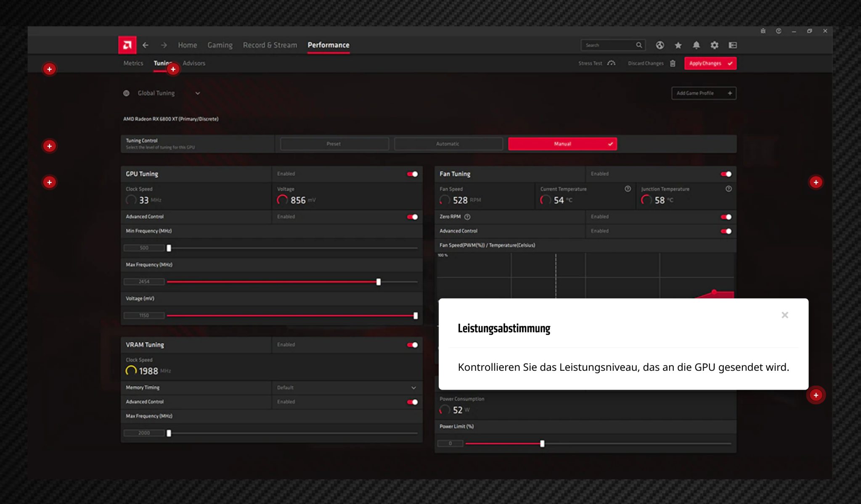Viewport: 861px width, 504px height.
Task: Click the back navigation arrow
Action: click(x=146, y=45)
